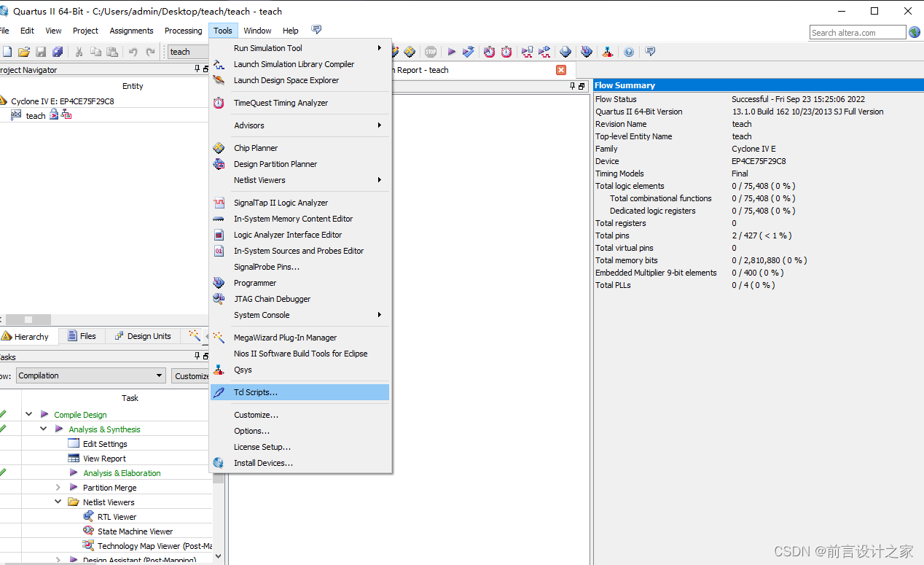924x565 pixels.
Task: Save the current file via floppy icon
Action: (x=41, y=52)
